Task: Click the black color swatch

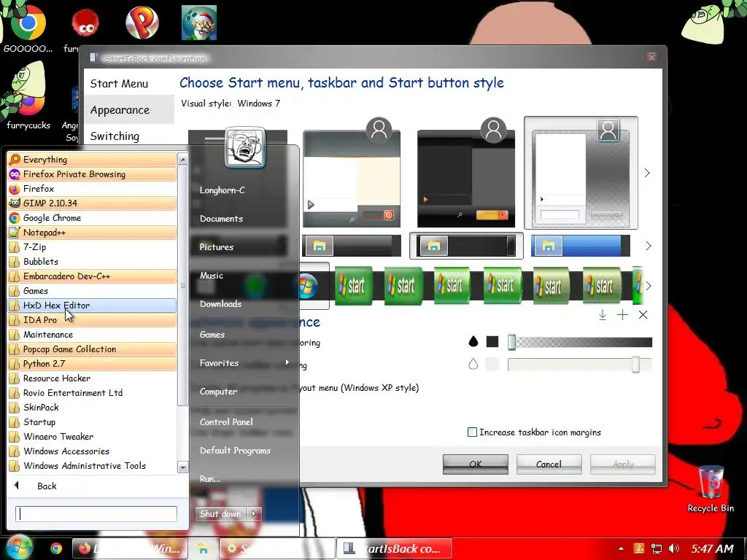Action: 492,341
